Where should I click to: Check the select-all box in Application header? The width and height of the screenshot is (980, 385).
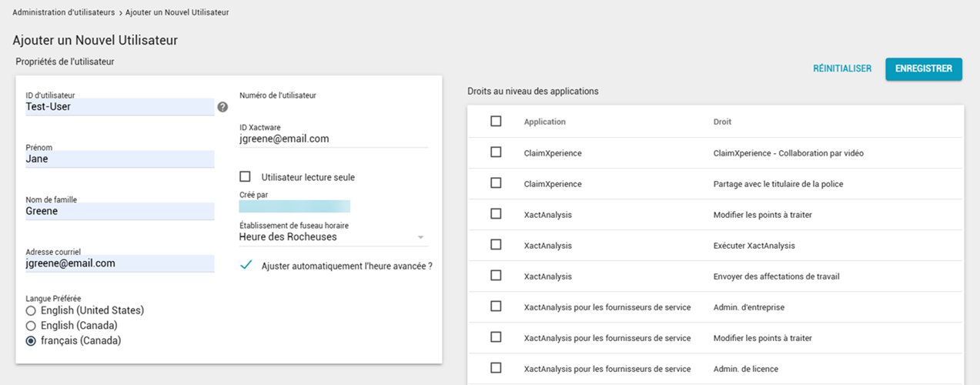496,121
